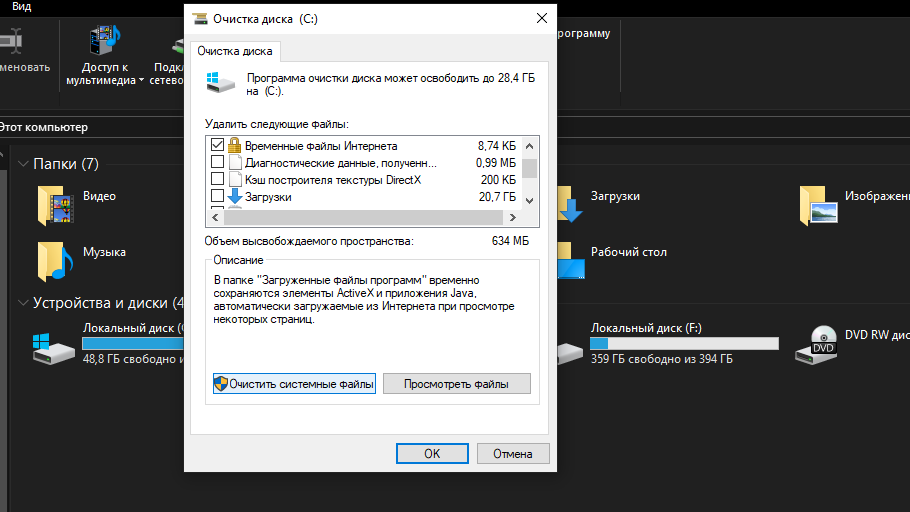Open the Загрузки folder in Explorer
The height and width of the screenshot is (512, 910).
[x=615, y=196]
